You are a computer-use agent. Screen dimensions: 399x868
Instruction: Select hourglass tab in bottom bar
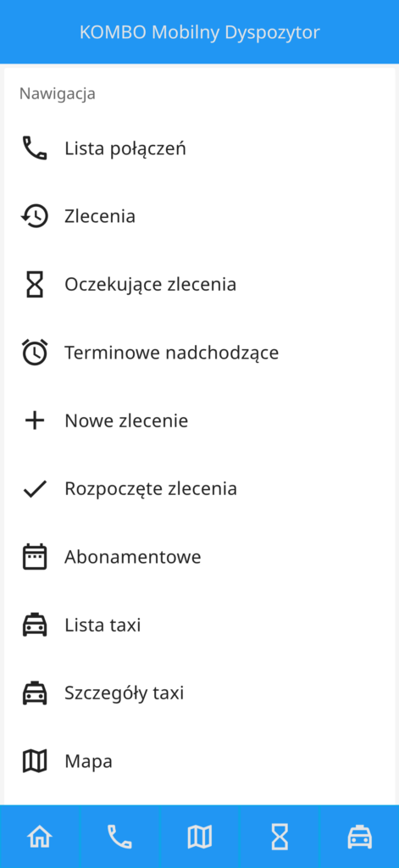[280, 837]
